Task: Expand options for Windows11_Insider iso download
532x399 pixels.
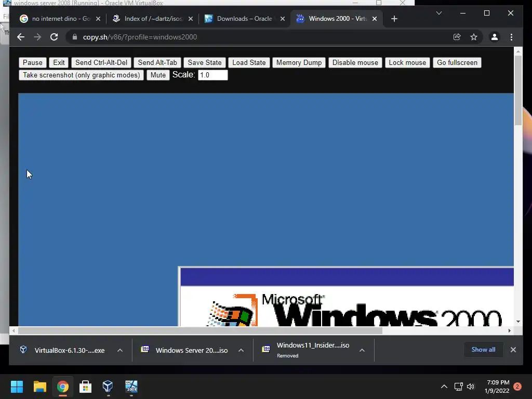Action: click(362, 350)
